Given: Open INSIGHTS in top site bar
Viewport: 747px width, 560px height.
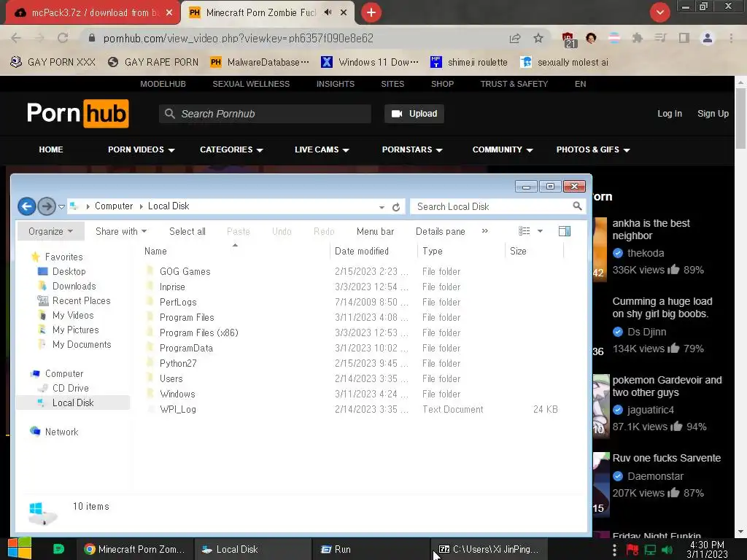Looking at the screenshot, I should tap(336, 84).
